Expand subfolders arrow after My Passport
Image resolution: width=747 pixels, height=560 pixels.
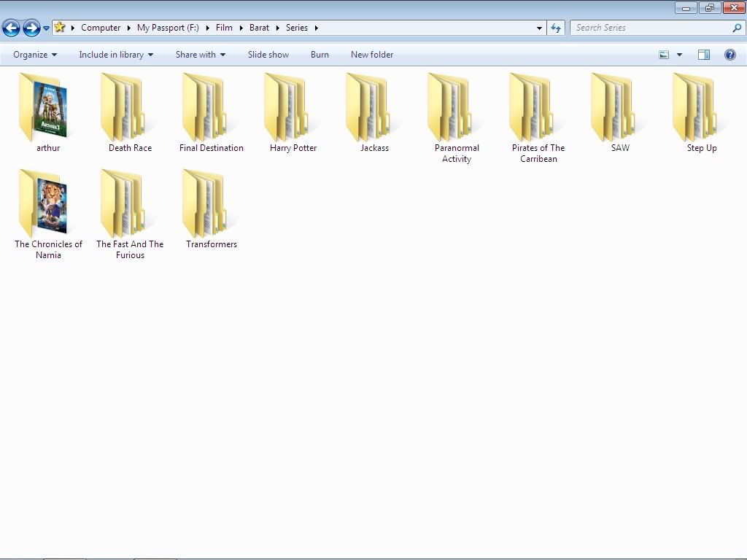(x=208, y=28)
